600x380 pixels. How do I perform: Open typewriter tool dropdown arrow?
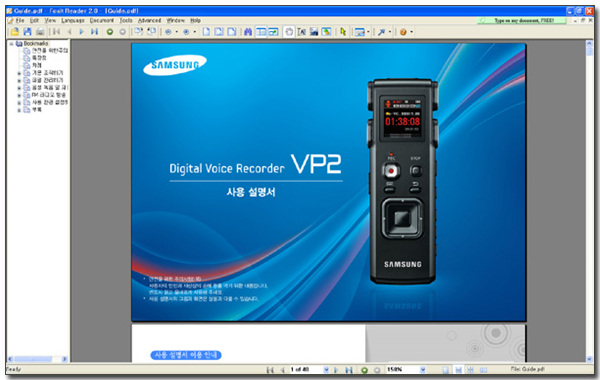tap(368, 32)
